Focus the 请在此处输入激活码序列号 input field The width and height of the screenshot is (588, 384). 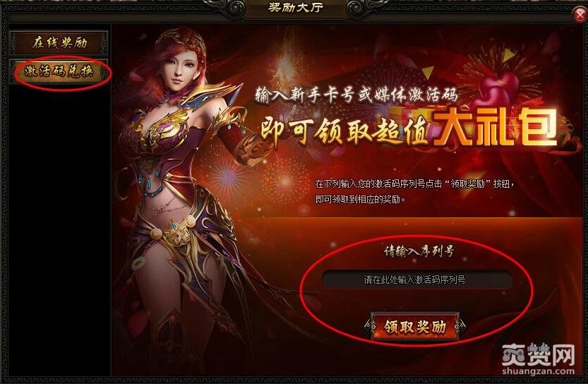click(x=415, y=280)
